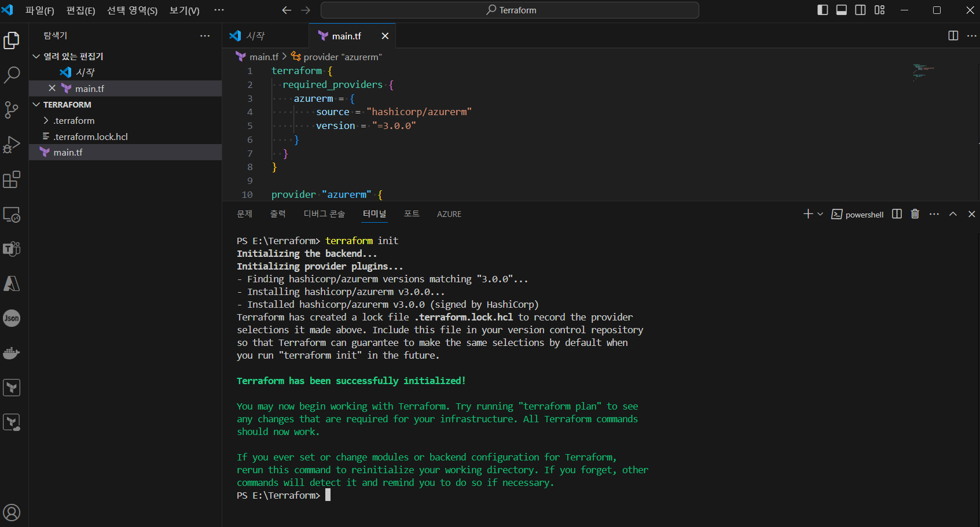Collapse the TERRAFORM folder section
Viewport: 980px width, 527px height.
[x=125, y=105]
